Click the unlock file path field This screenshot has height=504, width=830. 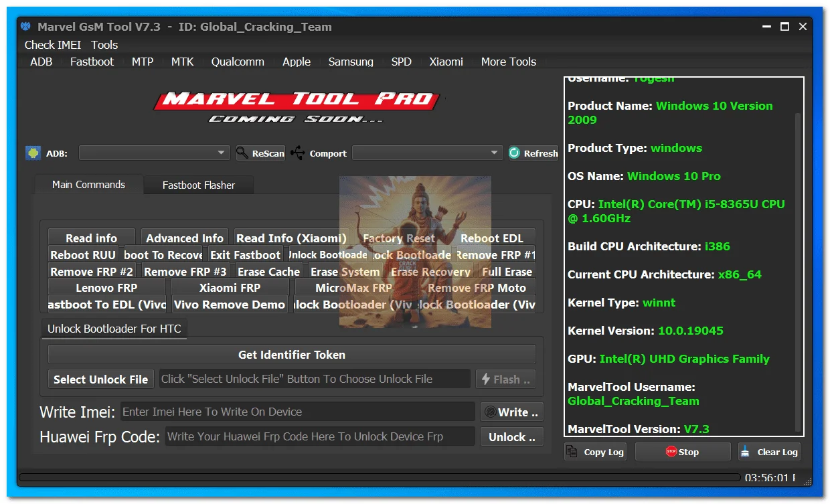pyautogui.click(x=315, y=379)
